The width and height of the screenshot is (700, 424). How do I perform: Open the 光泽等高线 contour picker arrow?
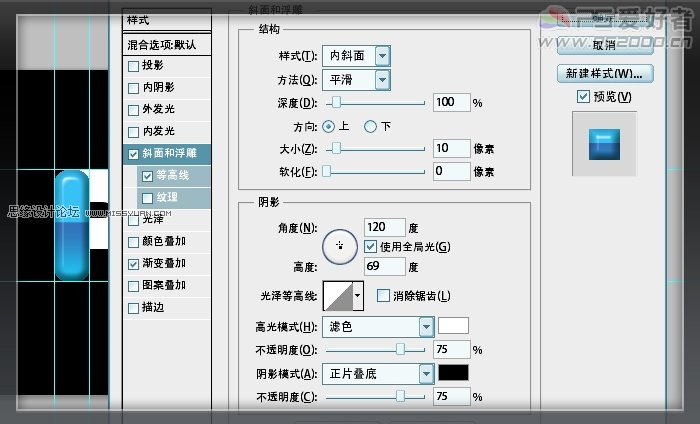pos(358,296)
